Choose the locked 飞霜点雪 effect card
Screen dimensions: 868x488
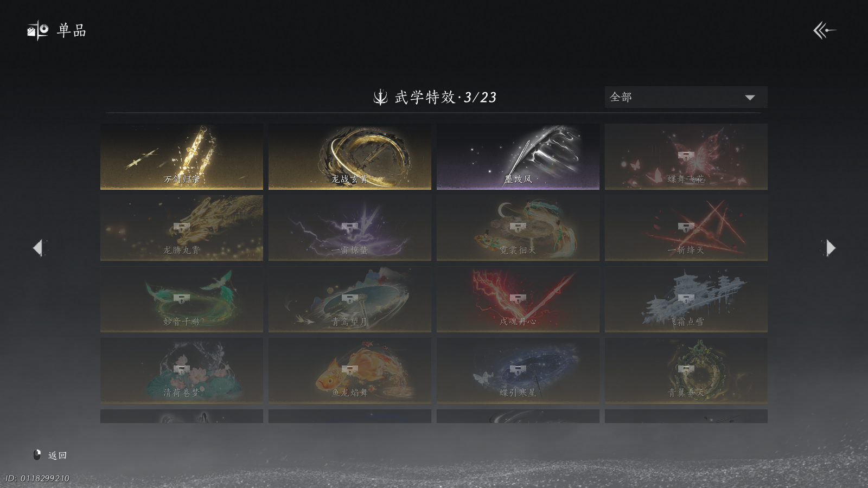[x=686, y=299]
